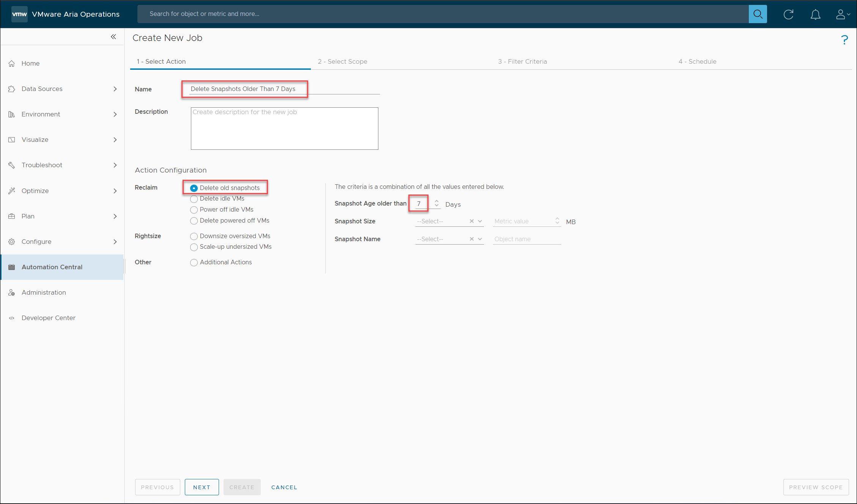
Task: Open the Snapshot Size select dropdown
Action: tap(480, 221)
